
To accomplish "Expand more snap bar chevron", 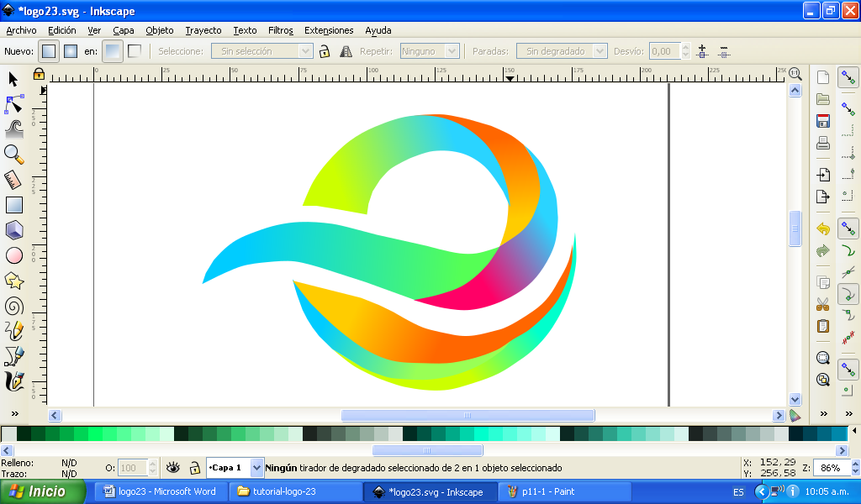I will 849,413.
